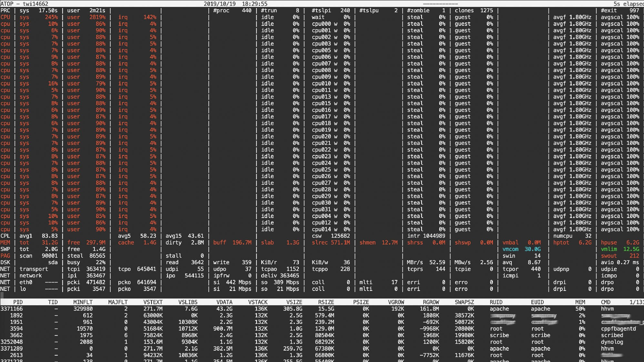Toggle the PID column header sort
Screen dimensions: 644x362
[16, 302]
